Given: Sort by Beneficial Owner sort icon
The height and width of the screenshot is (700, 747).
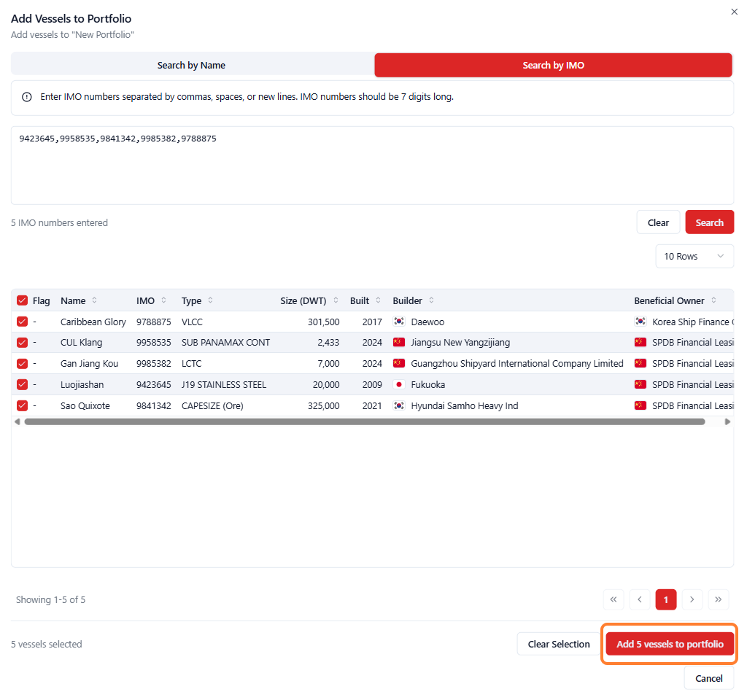Looking at the screenshot, I should tap(713, 300).
